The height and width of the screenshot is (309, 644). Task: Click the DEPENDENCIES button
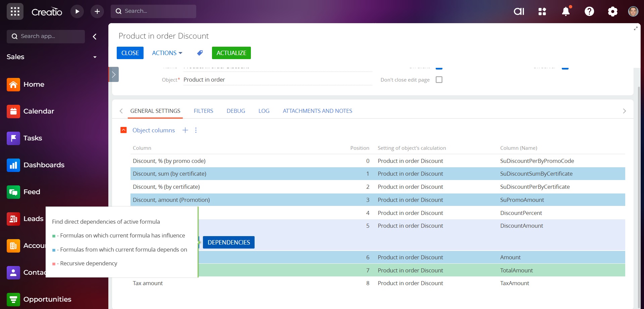tap(228, 242)
